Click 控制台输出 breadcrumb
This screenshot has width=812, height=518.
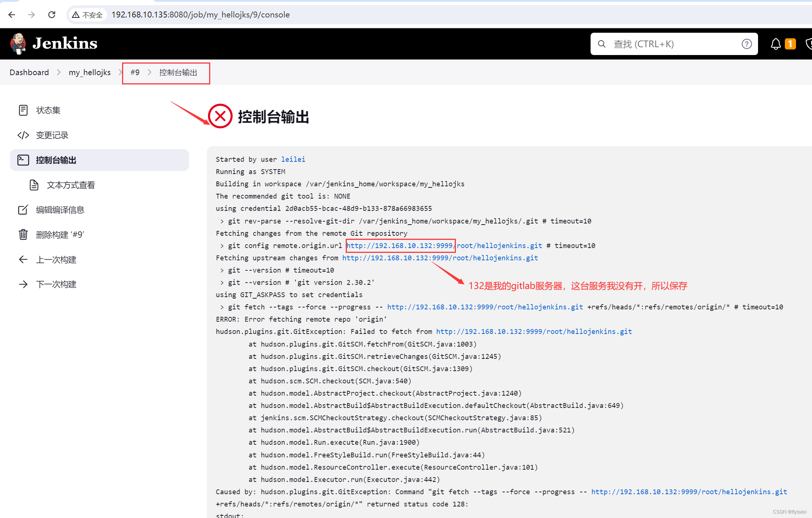tap(178, 73)
